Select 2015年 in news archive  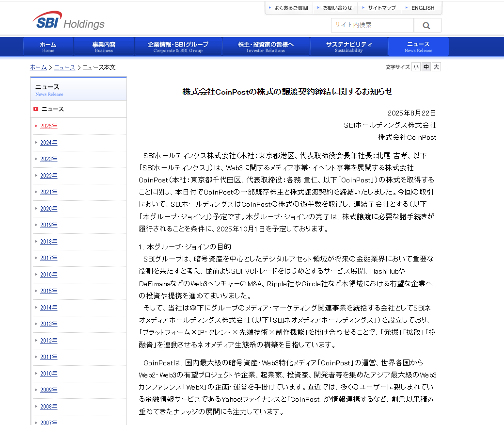tap(48, 291)
